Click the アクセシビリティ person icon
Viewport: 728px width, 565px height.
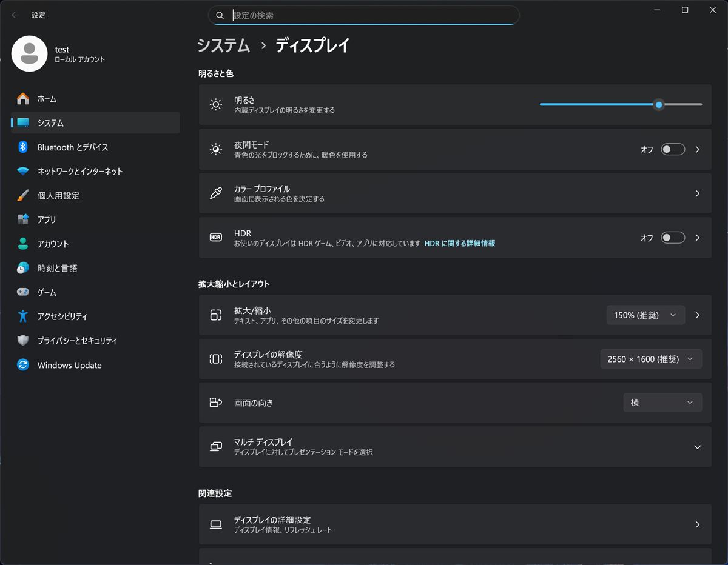tap(23, 316)
